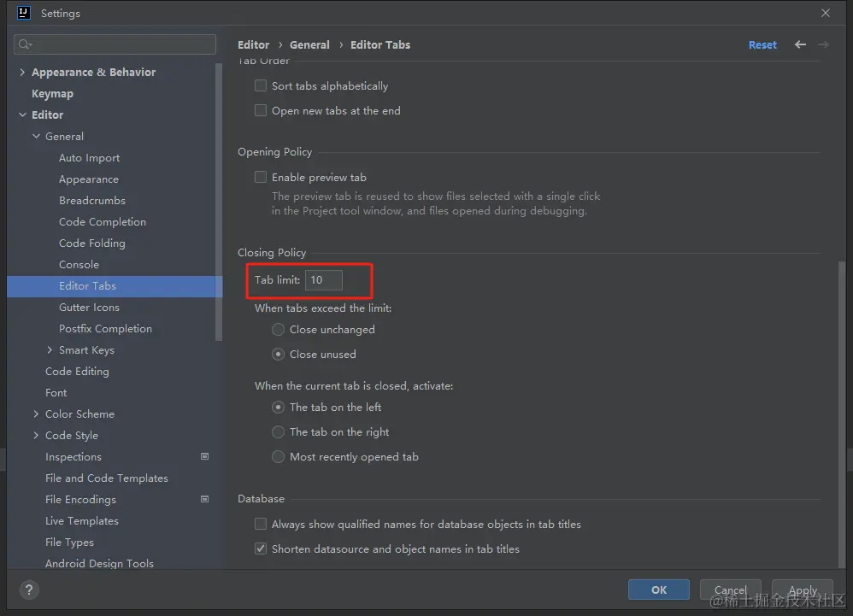Viewport: 853px width, 616px height.
Task: Enable Sort tabs alphabetically checkbox
Action: point(261,85)
